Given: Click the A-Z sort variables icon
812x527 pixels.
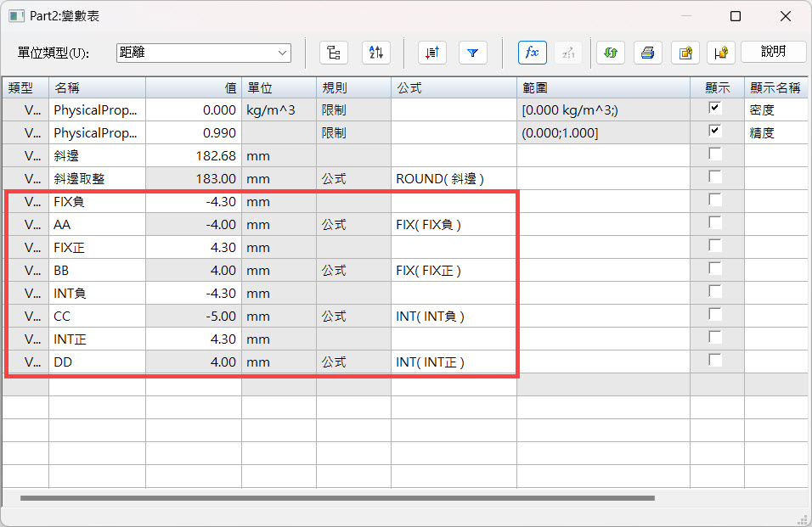Looking at the screenshot, I should pos(375,53).
